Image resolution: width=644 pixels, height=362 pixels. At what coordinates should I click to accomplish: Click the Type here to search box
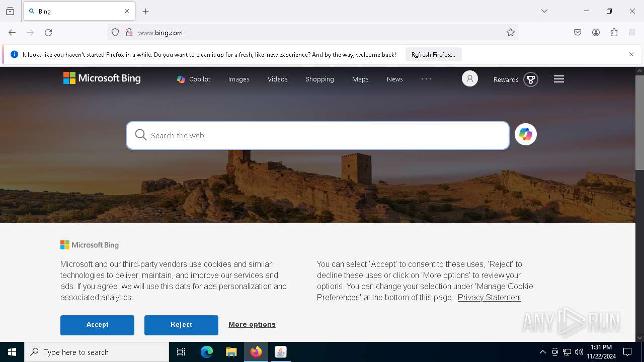[x=97, y=352]
